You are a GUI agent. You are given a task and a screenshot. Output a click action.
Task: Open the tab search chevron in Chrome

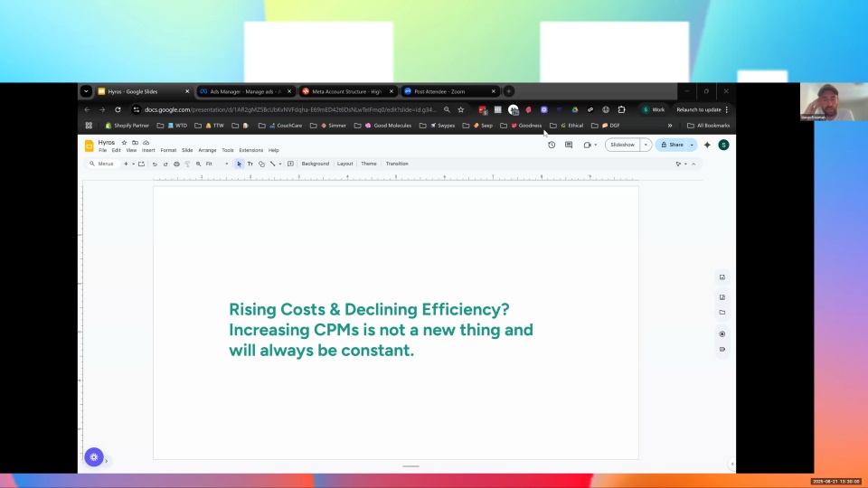pyautogui.click(x=86, y=91)
